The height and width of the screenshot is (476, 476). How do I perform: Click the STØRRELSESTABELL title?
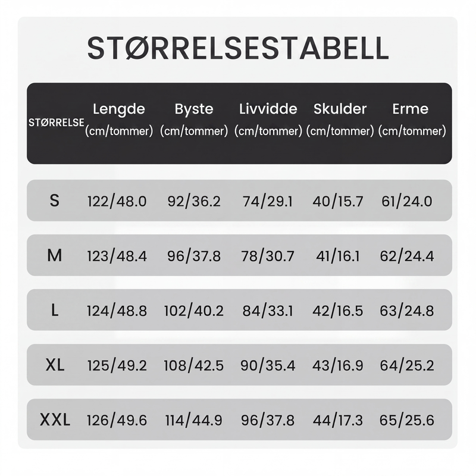pyautogui.click(x=238, y=48)
